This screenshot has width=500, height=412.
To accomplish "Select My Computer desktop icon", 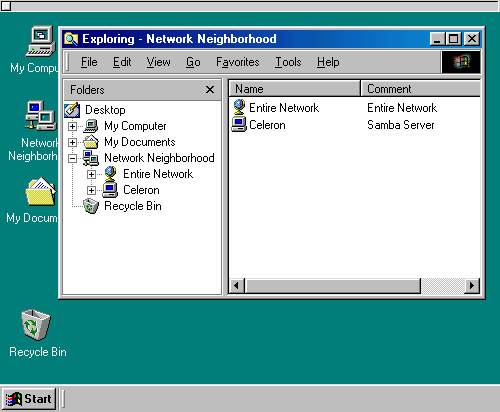I will point(41,41).
